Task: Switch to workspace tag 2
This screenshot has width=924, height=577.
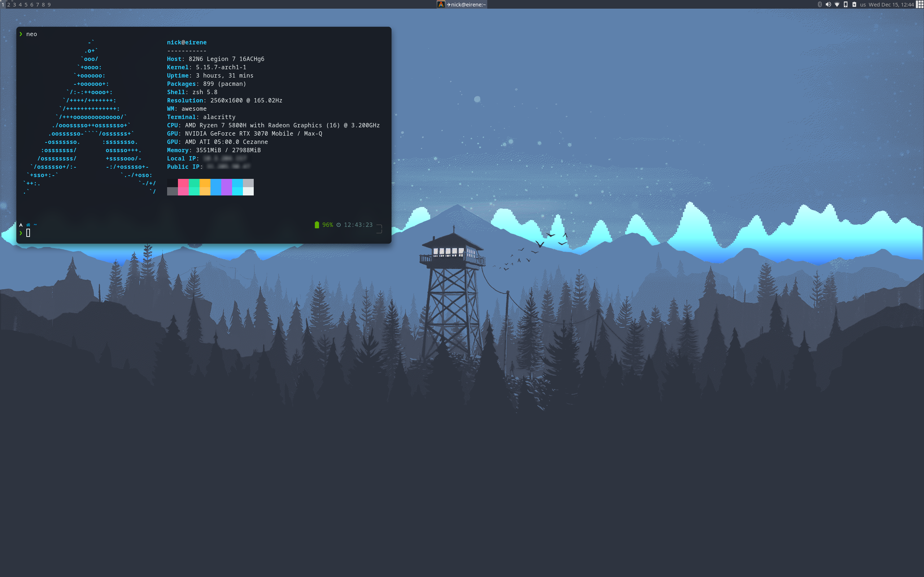Action: tap(9, 5)
